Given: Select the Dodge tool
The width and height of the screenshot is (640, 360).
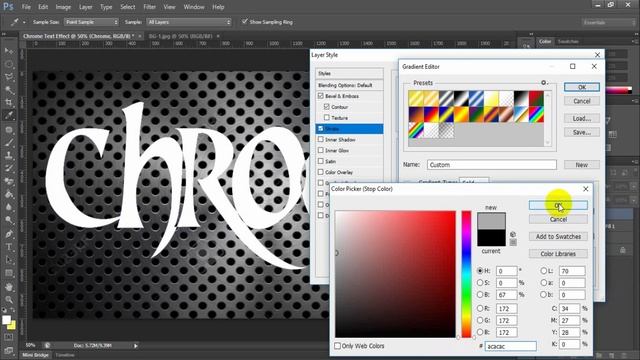Looking at the screenshot, I should 9,220.
